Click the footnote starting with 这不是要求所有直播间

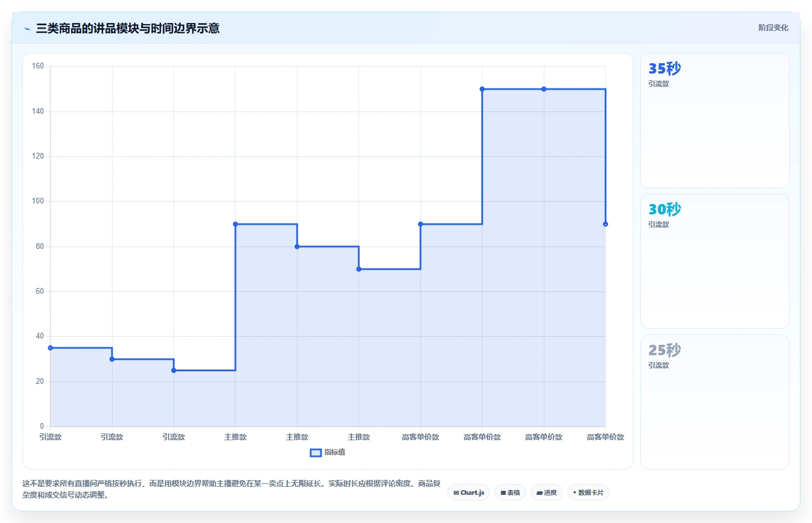231,489
